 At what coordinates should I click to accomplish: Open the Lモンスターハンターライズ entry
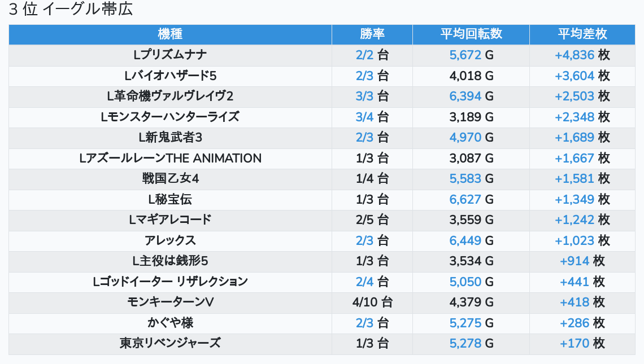click(170, 117)
